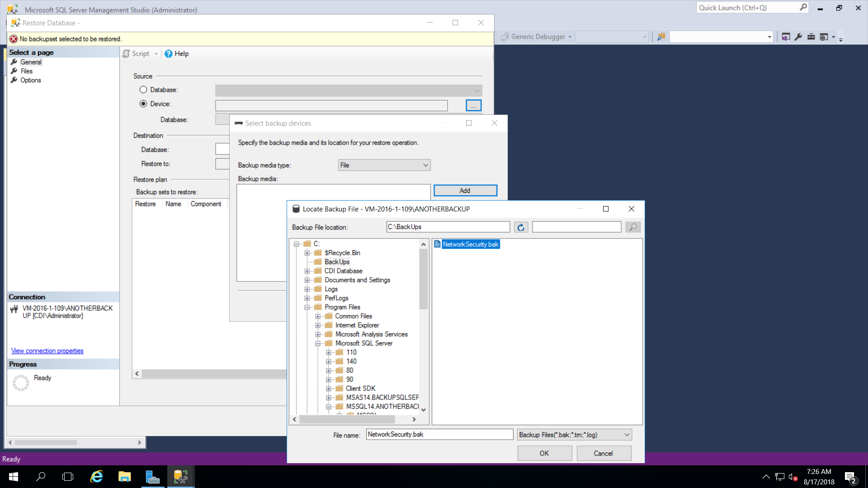Select the Microsoft Analysis Services folder

coord(371,334)
